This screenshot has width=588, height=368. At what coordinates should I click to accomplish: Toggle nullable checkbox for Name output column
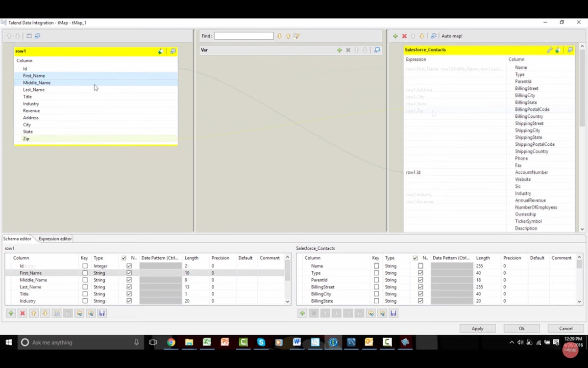[x=420, y=266]
